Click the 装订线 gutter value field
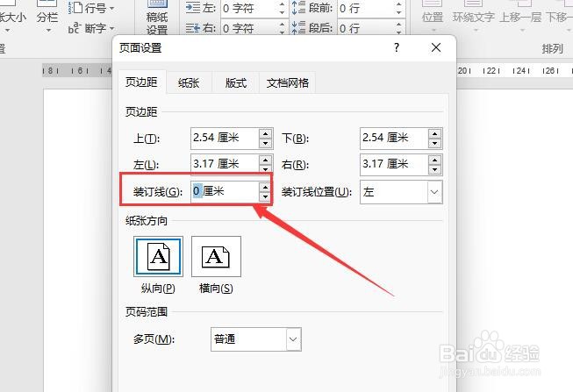 pos(225,191)
